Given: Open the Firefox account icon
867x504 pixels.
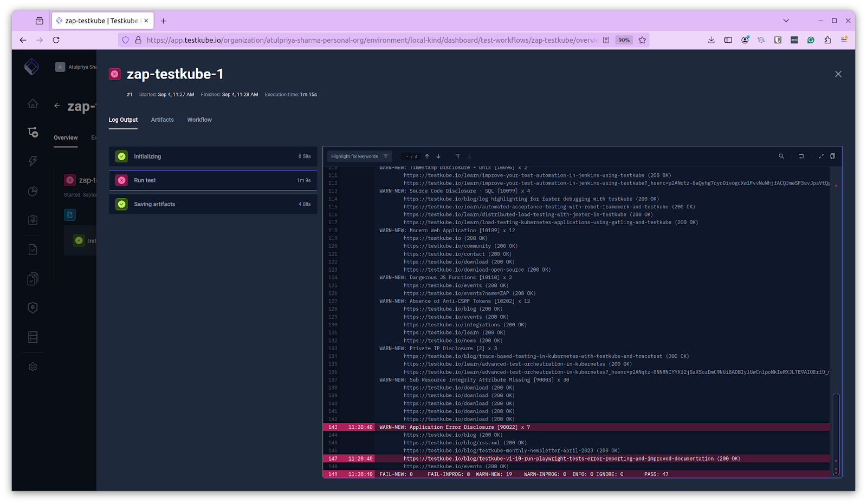Looking at the screenshot, I should pyautogui.click(x=745, y=40).
